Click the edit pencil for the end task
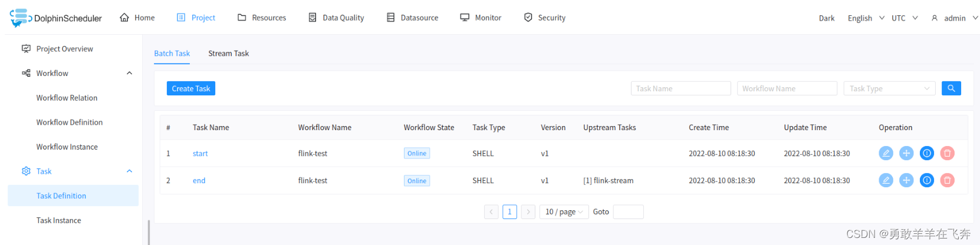The height and width of the screenshot is (245, 980). click(x=886, y=180)
